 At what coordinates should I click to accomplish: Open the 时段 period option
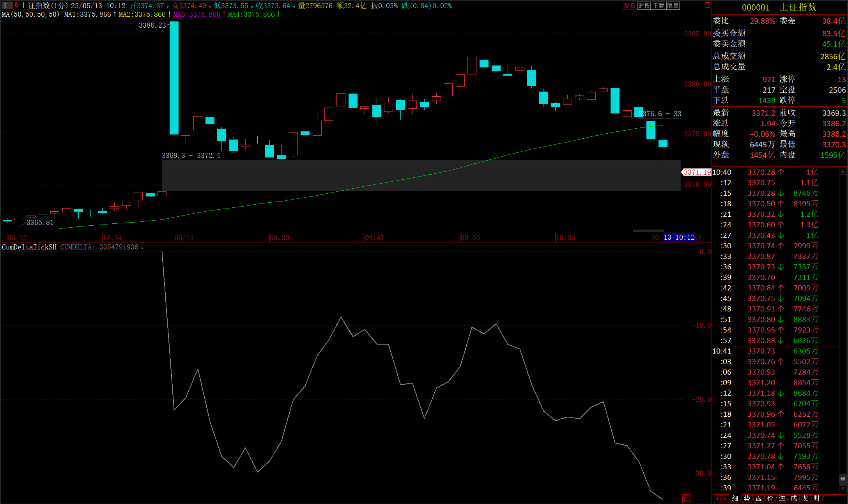tap(644, 5)
